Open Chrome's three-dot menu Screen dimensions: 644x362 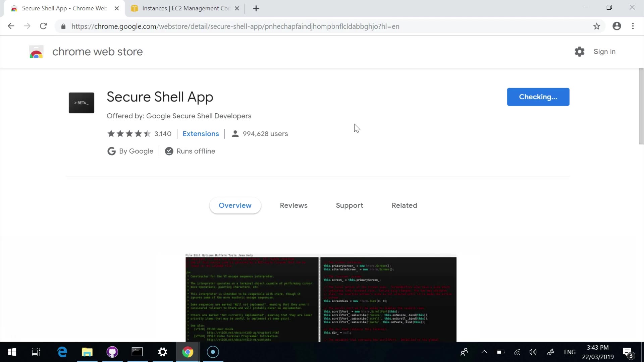pyautogui.click(x=633, y=26)
